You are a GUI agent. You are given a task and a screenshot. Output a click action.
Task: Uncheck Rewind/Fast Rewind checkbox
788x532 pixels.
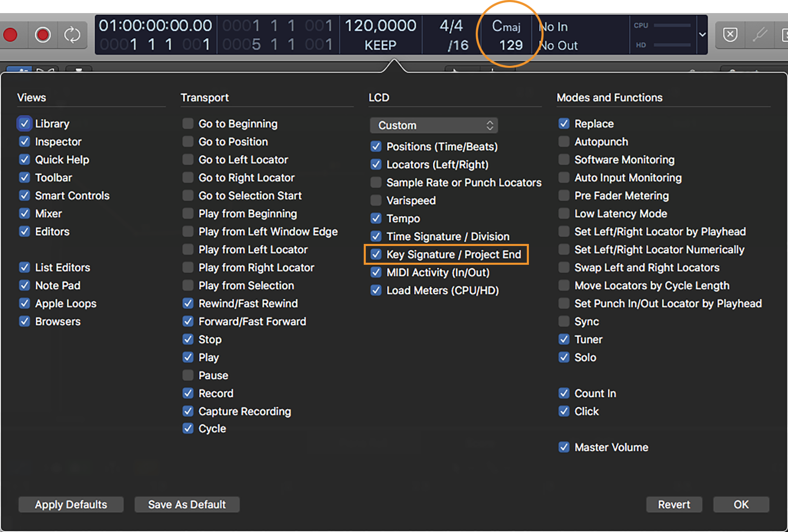pyautogui.click(x=188, y=303)
